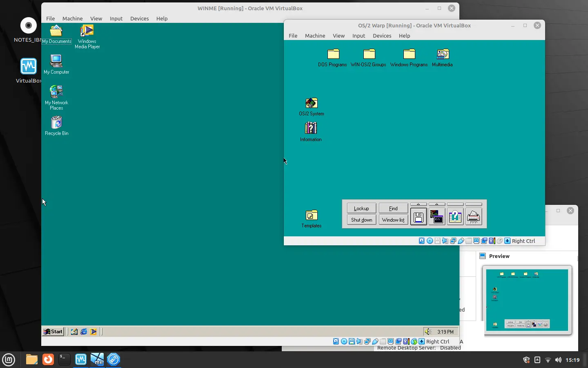Select the Information bookshelf icon in OS/2
The height and width of the screenshot is (368, 588).
tap(311, 132)
